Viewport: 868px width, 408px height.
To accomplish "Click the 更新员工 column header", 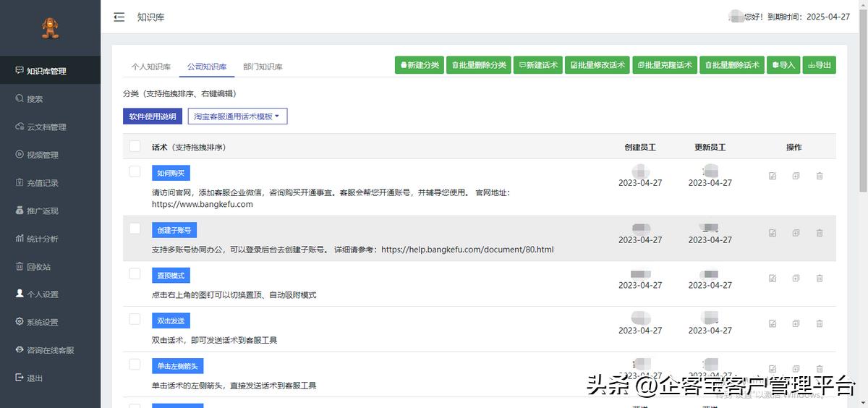I will [x=710, y=147].
